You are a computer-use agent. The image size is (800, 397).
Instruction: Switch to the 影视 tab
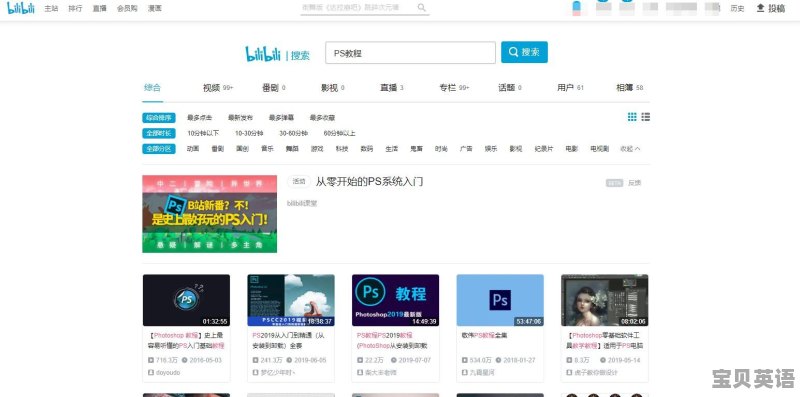click(x=333, y=88)
